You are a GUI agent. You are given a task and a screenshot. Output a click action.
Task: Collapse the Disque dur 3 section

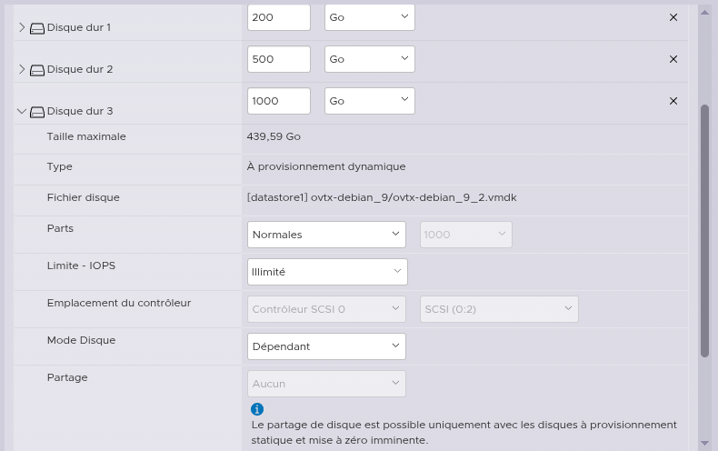click(22, 111)
